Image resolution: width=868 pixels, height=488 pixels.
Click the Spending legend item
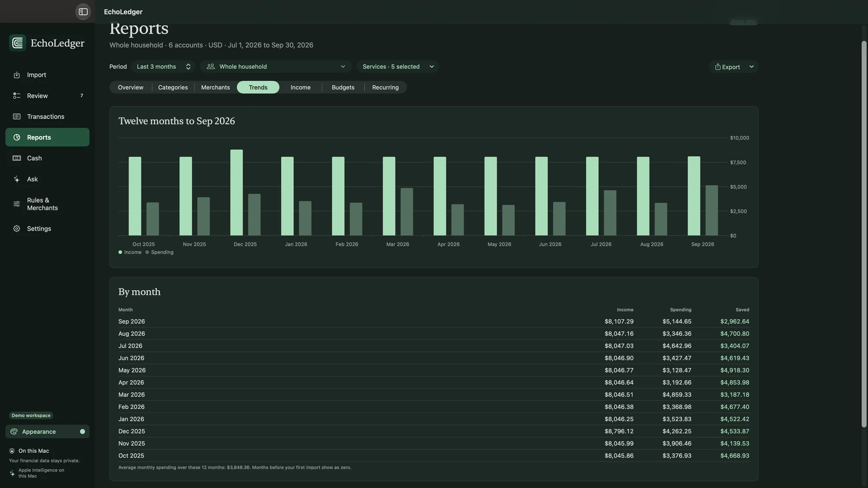point(159,252)
